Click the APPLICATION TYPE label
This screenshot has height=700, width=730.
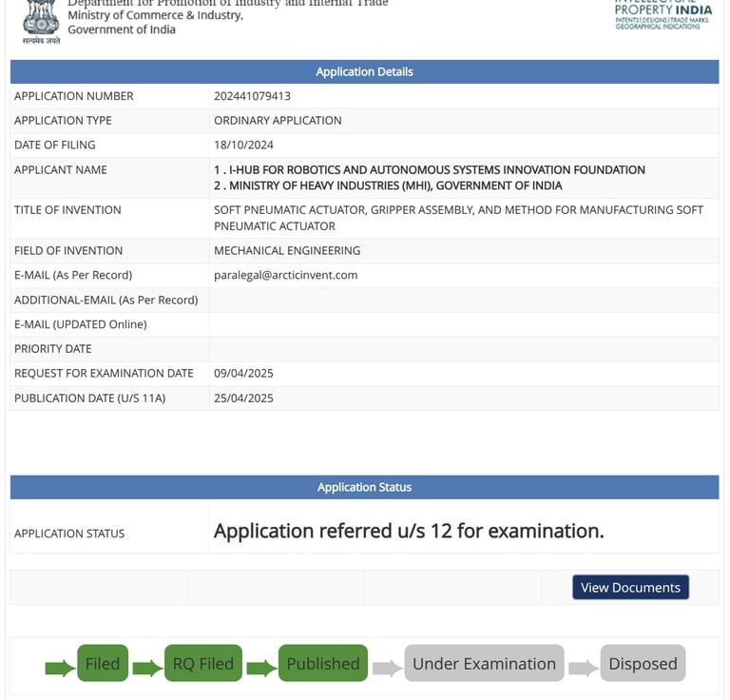click(63, 120)
